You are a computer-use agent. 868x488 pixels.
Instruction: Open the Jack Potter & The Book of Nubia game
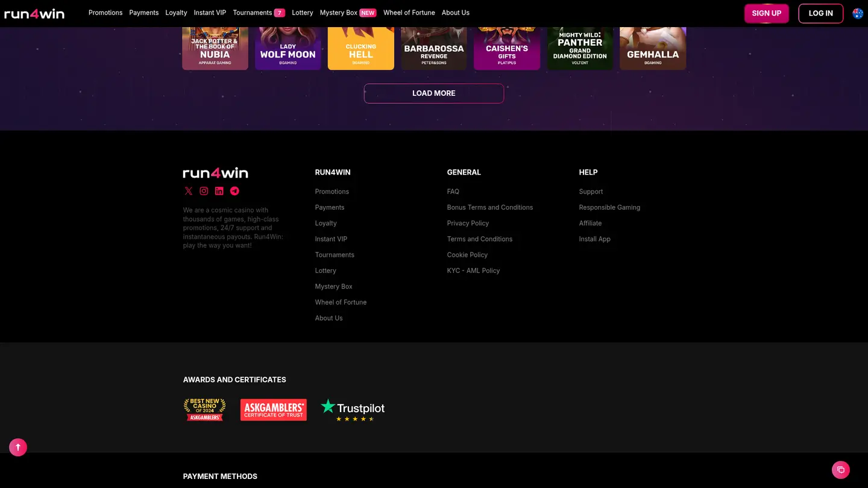(x=215, y=48)
